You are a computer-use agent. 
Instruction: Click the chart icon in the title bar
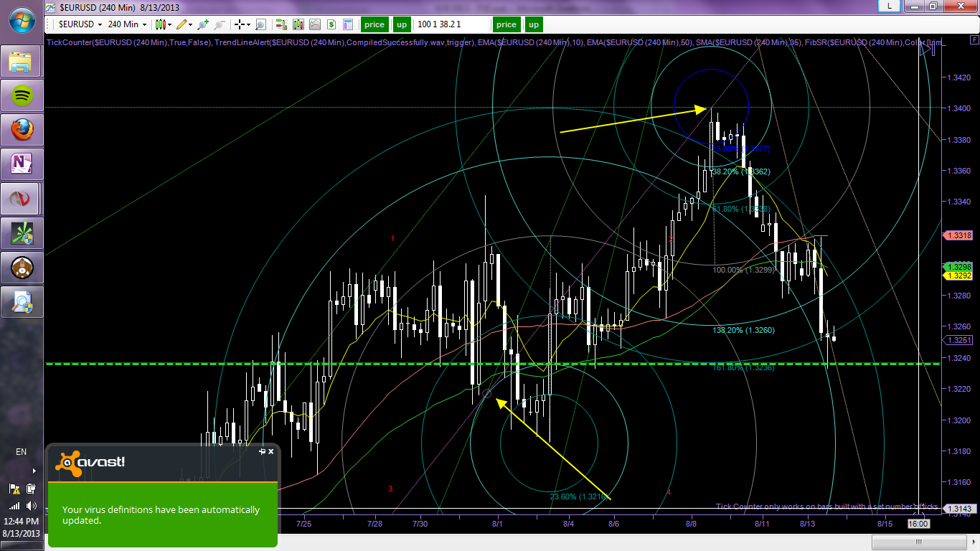coord(52,7)
